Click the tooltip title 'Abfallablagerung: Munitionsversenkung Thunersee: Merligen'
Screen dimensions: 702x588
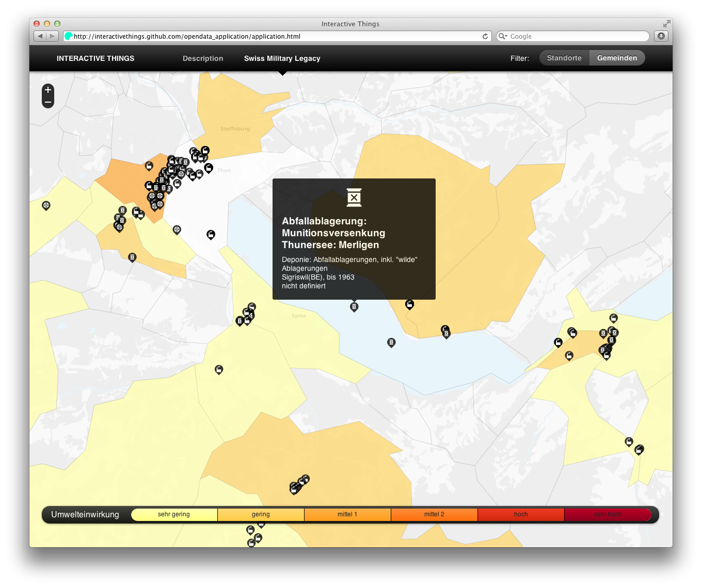coord(333,233)
